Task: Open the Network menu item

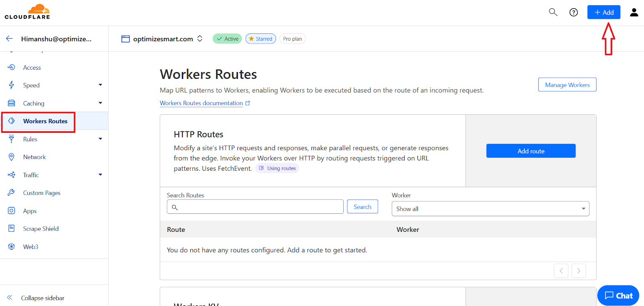Action: [x=34, y=157]
